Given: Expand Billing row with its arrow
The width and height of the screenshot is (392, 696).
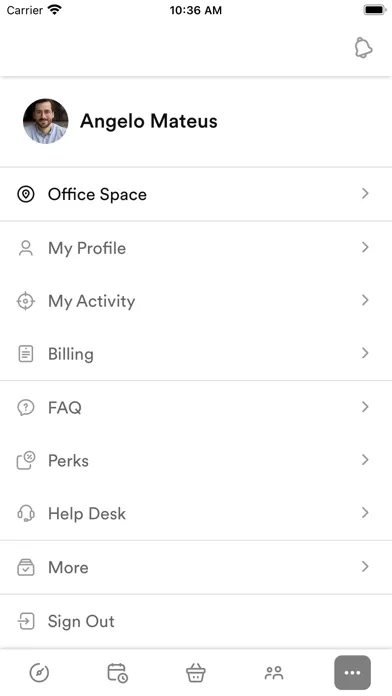Looking at the screenshot, I should (365, 353).
